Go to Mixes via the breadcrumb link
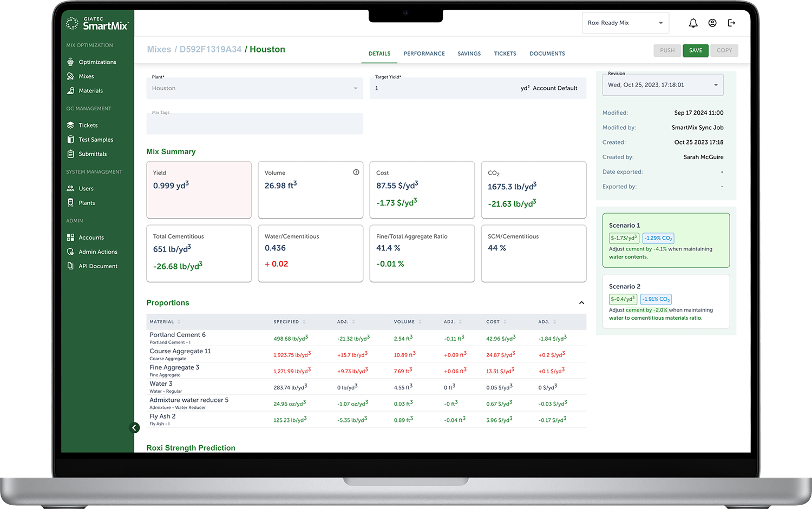Viewport: 812px width, 509px height. (x=159, y=49)
